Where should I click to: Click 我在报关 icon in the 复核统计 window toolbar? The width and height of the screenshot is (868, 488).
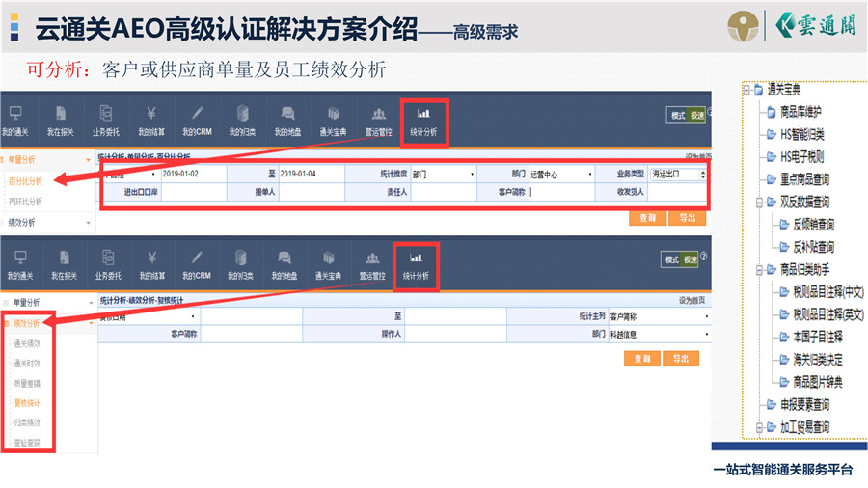click(x=65, y=258)
